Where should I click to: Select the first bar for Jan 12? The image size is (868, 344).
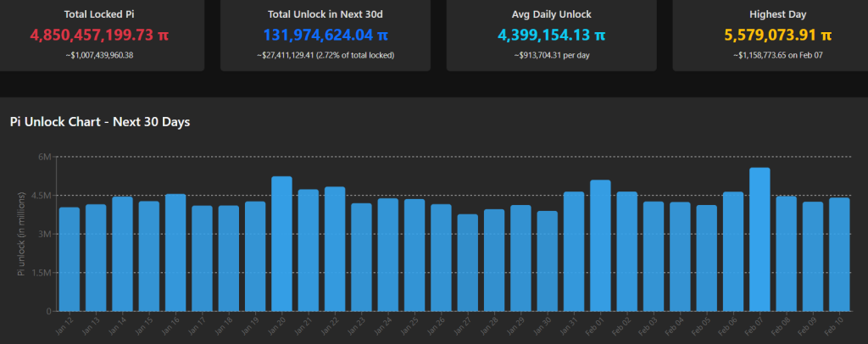pos(70,260)
